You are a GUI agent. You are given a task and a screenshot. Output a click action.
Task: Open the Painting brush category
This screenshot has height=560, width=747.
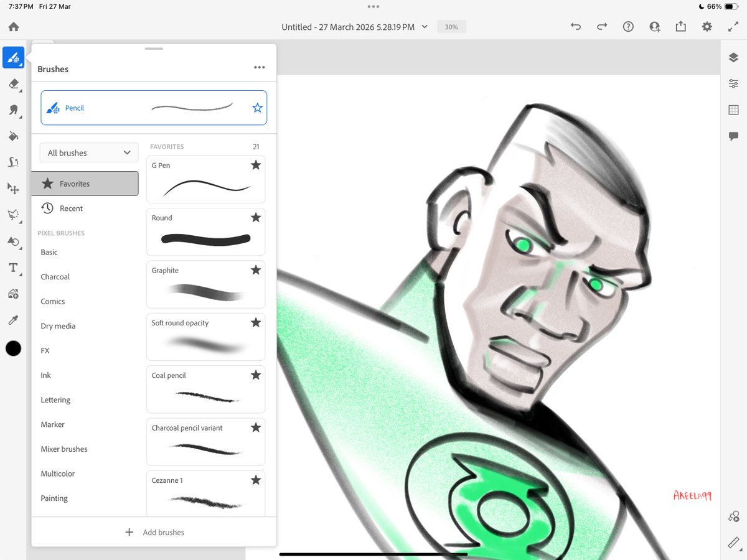tap(54, 498)
